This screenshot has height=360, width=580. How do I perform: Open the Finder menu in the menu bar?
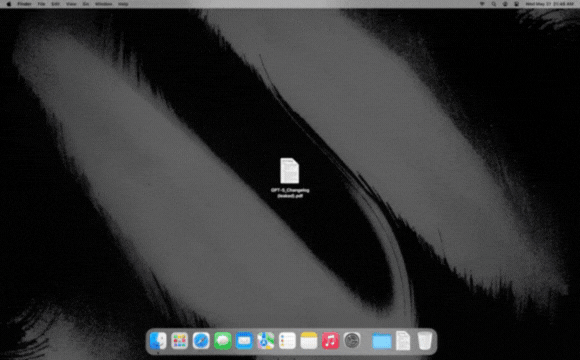24,4
